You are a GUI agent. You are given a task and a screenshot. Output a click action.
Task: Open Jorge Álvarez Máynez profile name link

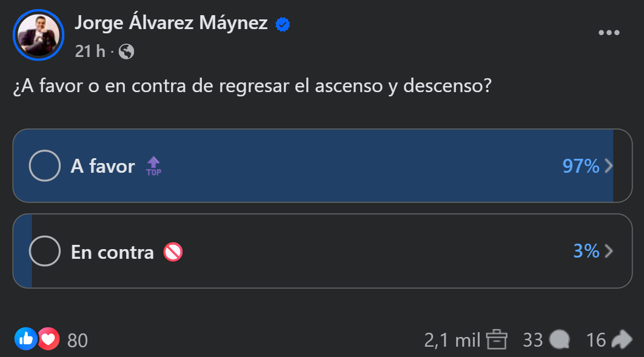(171, 22)
